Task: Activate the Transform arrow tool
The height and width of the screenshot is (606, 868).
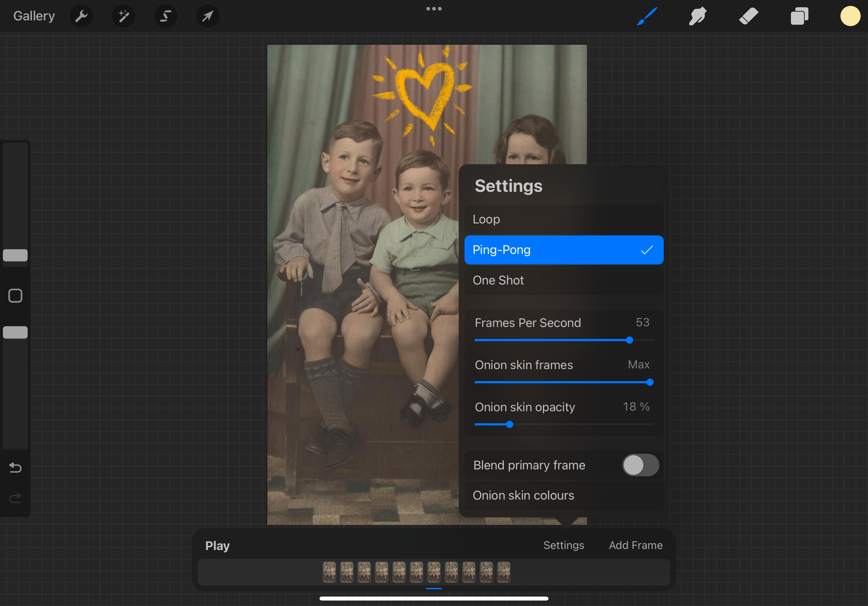Action: pyautogui.click(x=208, y=16)
